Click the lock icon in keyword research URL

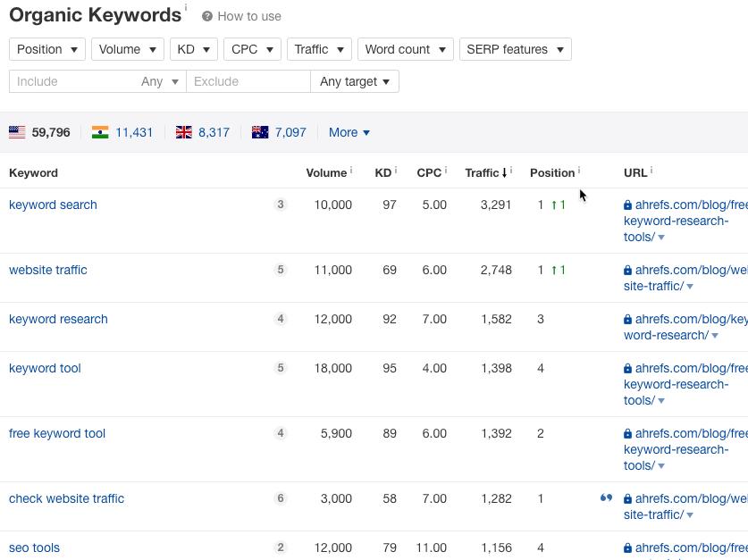pyautogui.click(x=627, y=320)
